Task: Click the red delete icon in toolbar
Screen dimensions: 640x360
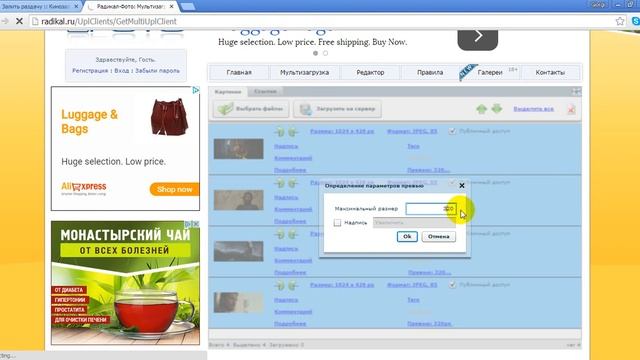Action: click(571, 109)
